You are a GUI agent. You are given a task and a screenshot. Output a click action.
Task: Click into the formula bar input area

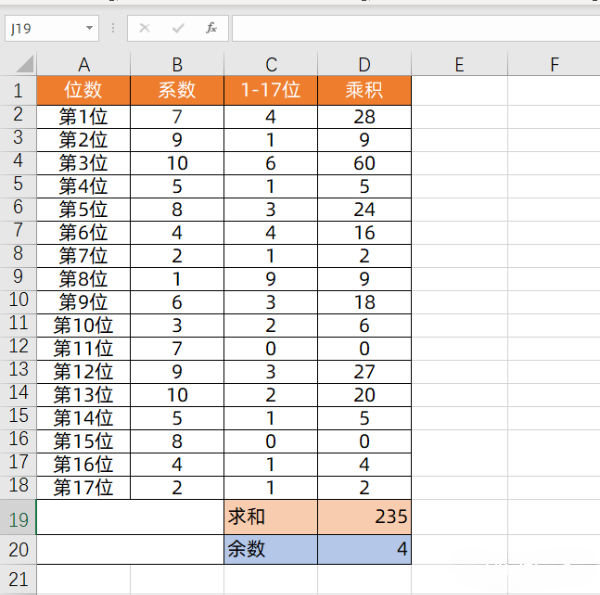point(410,28)
